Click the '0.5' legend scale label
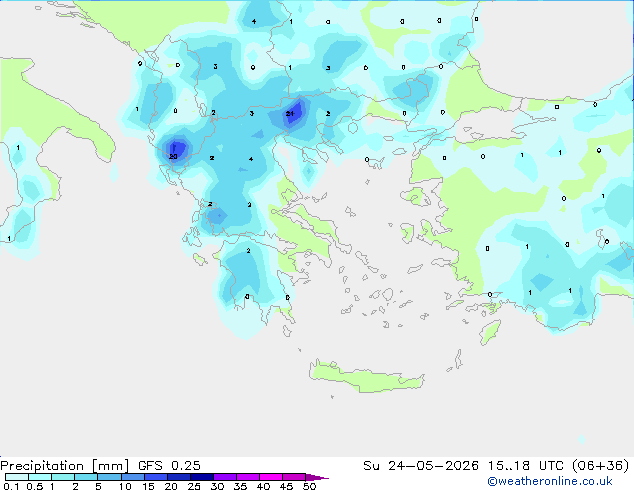Image resolution: width=634 pixels, height=490 pixels. tap(35, 486)
